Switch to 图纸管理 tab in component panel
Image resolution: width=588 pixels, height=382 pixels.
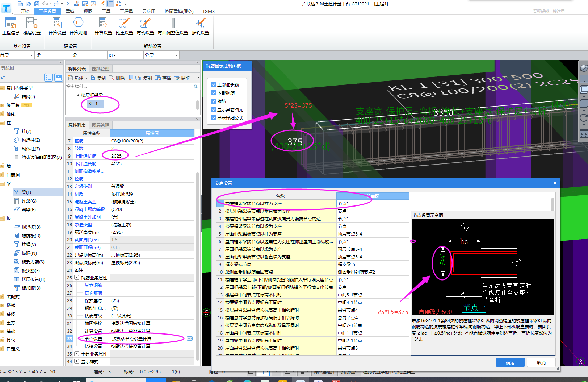point(101,69)
